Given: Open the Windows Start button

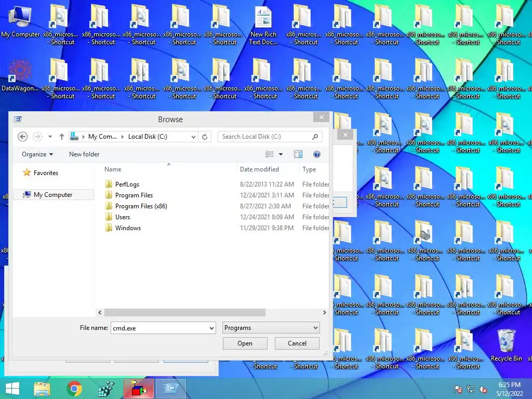Looking at the screenshot, I should tap(12, 389).
